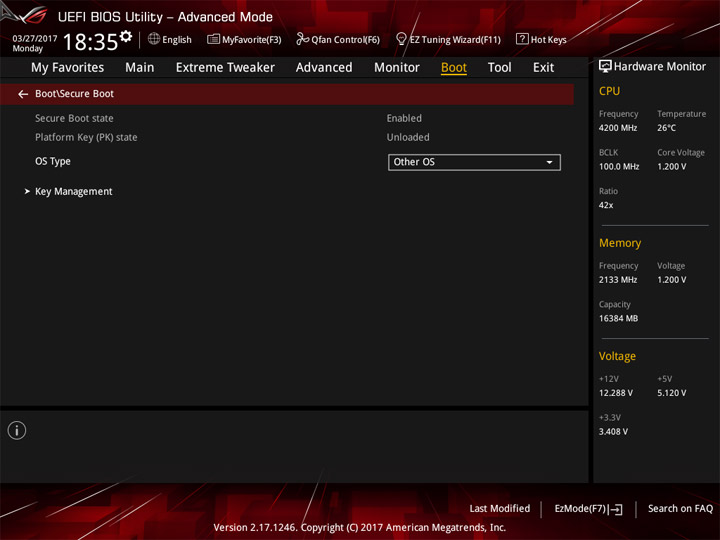Click the back arrow in Boot\Secure Boot
Image resolution: width=720 pixels, height=540 pixels.
coord(23,94)
